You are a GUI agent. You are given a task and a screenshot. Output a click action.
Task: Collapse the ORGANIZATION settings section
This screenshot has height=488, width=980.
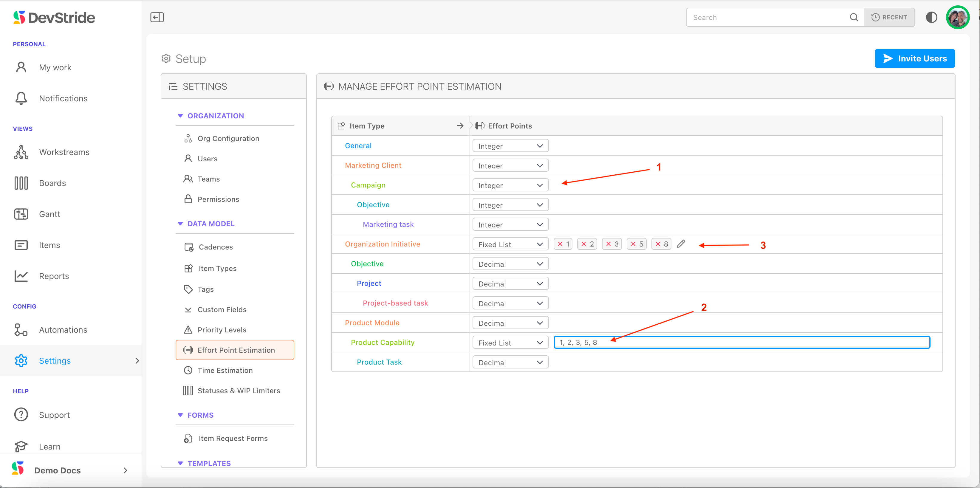(x=180, y=116)
